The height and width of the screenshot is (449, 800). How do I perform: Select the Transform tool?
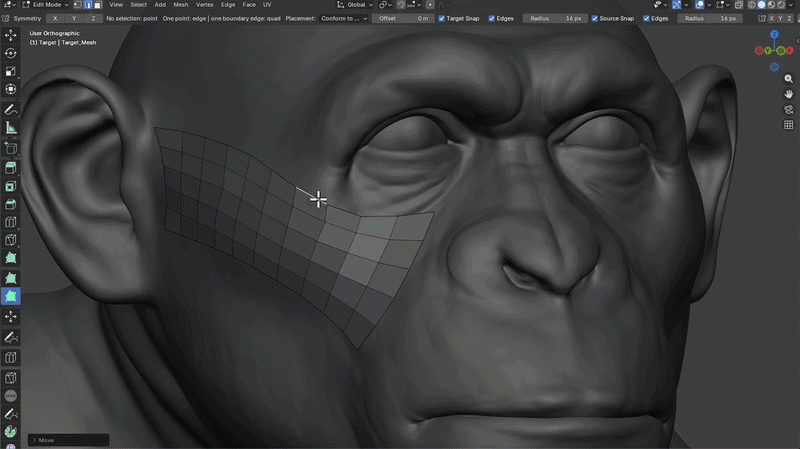11,89
